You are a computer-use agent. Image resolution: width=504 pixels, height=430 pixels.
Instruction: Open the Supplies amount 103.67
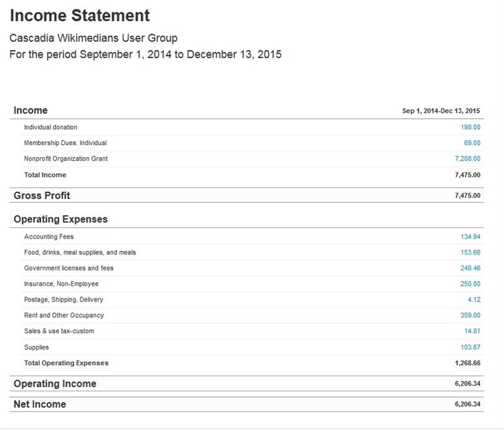(x=470, y=347)
